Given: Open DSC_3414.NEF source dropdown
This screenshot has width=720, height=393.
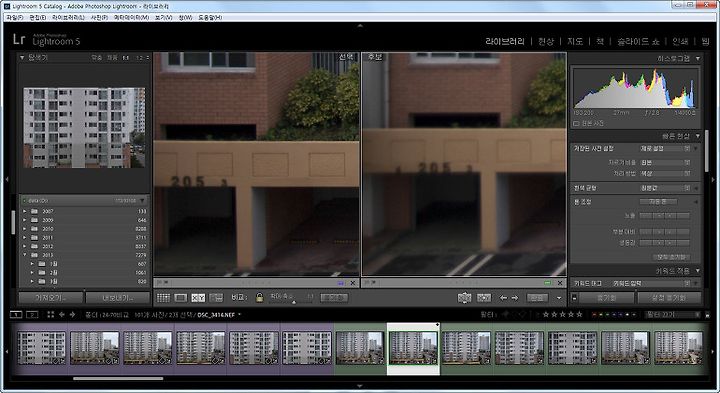Looking at the screenshot, I should tap(239, 315).
